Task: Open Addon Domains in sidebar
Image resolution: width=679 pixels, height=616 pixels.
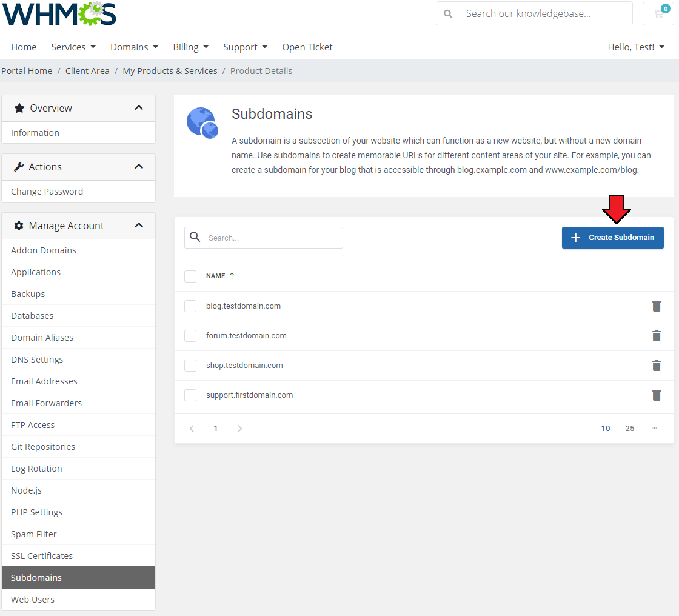Action: 78,250
